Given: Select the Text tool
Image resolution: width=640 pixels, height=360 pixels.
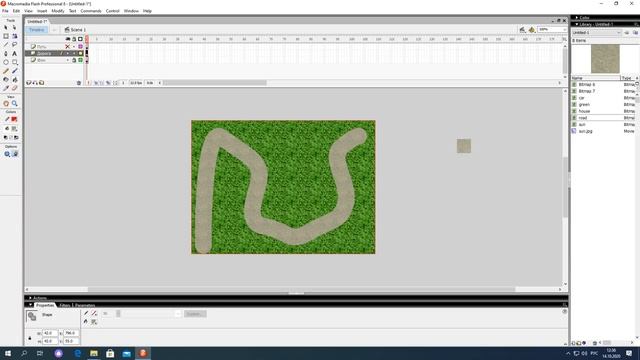Looking at the screenshot, I should pyautogui.click(x=15, y=53).
